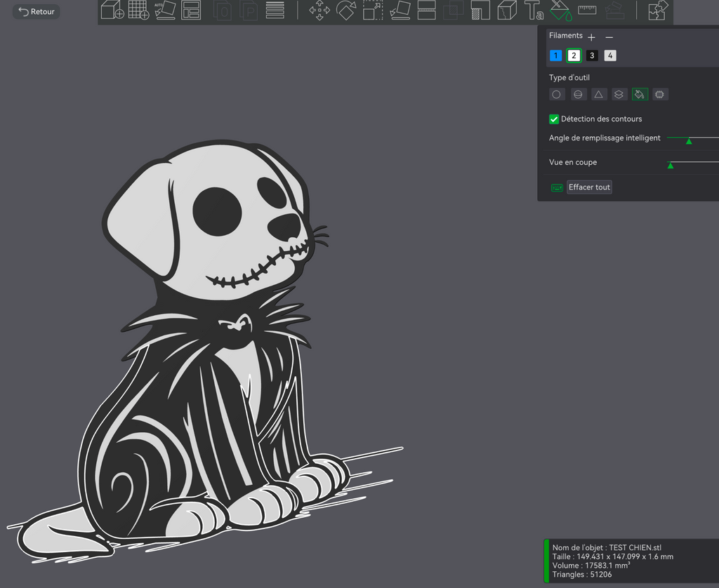Click the Auto orient icon
Screen dimensions: 719x588
coord(165,10)
